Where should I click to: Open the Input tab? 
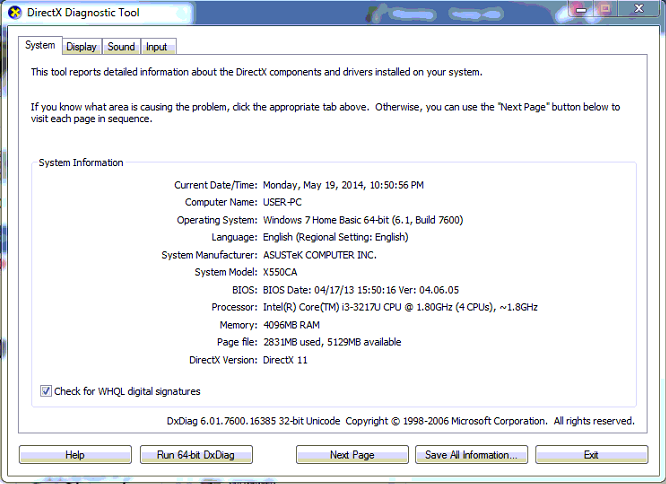click(156, 47)
